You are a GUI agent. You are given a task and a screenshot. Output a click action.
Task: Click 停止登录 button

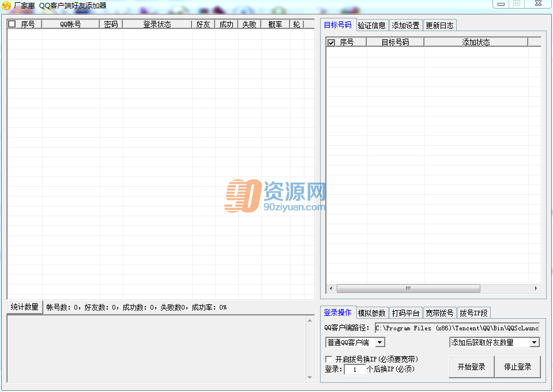[x=518, y=367]
